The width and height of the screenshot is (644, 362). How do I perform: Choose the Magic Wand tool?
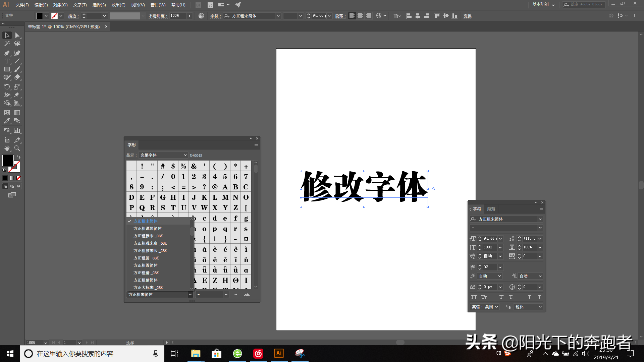(7, 44)
